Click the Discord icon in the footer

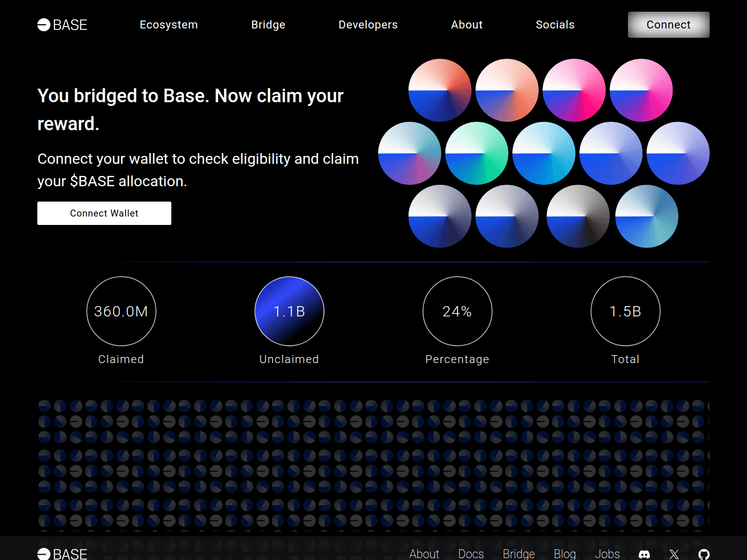pos(646,554)
